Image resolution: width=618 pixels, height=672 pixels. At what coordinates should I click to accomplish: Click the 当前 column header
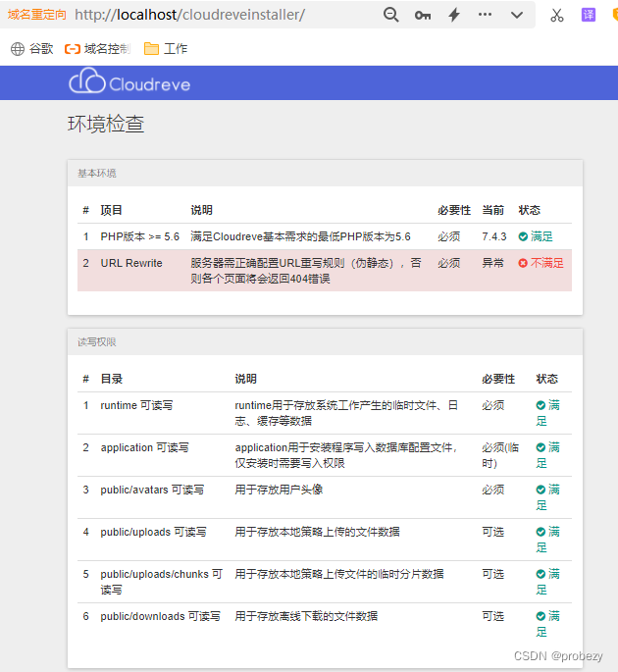(x=492, y=210)
